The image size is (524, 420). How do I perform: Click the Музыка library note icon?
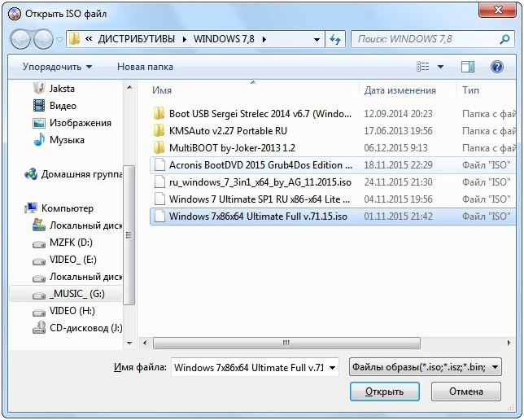[x=39, y=140]
